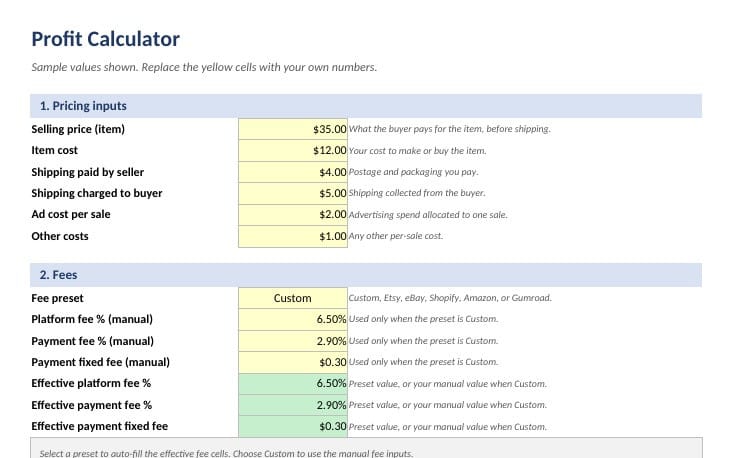Viewport: 733px width, 458px height.
Task: Click the 'Fee preset' label
Action: [x=57, y=298]
